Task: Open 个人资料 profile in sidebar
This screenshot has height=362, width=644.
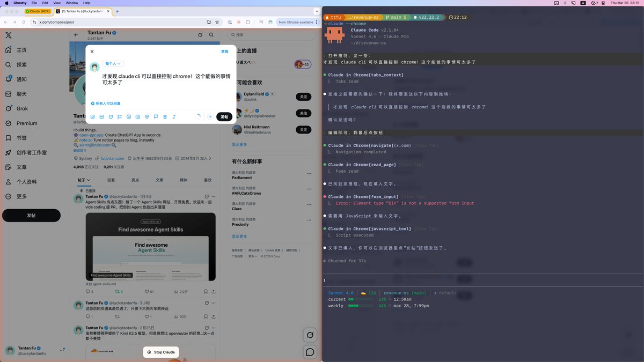Action: [20, 182]
